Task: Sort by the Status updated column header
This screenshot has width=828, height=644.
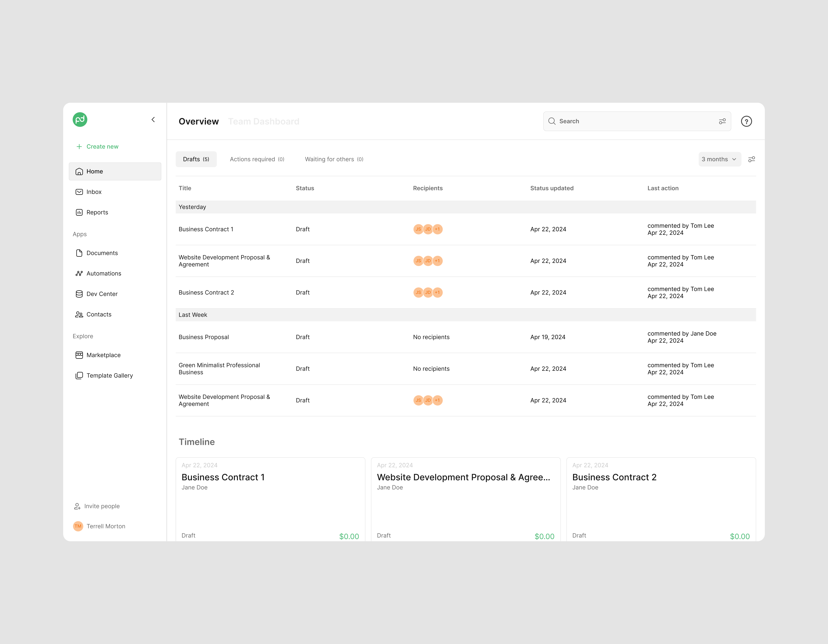Action: pos(552,188)
